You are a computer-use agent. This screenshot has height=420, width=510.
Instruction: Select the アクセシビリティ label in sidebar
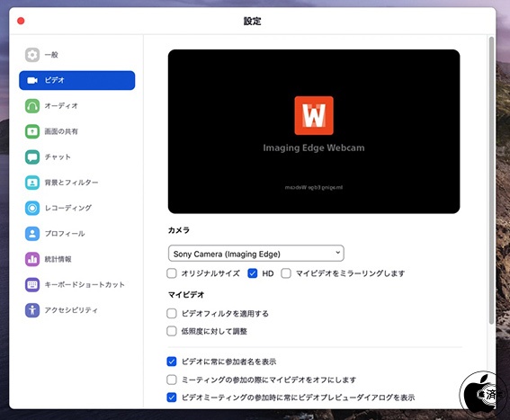[71, 310]
